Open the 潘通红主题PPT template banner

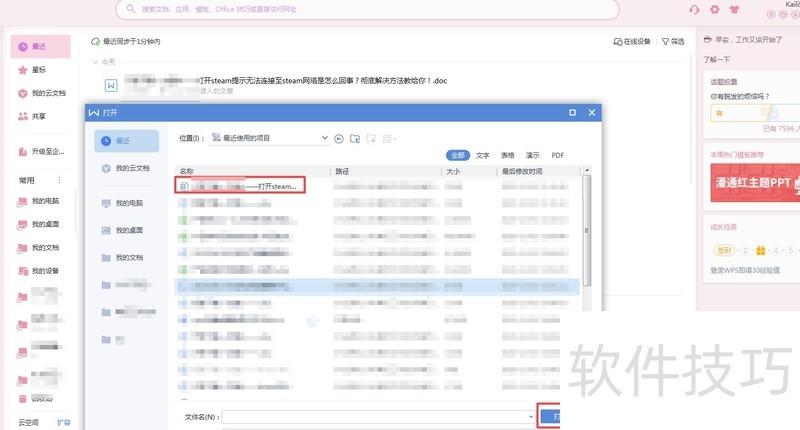point(755,183)
